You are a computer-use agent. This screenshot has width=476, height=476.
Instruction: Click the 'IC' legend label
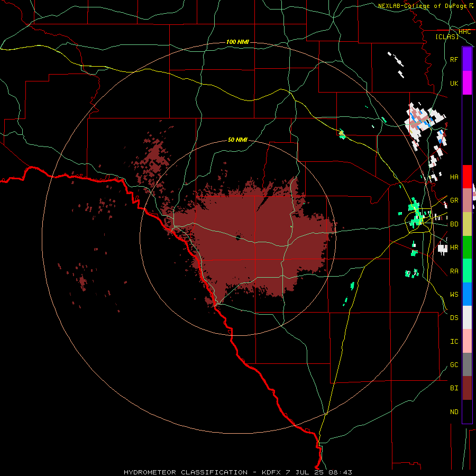[454, 342]
